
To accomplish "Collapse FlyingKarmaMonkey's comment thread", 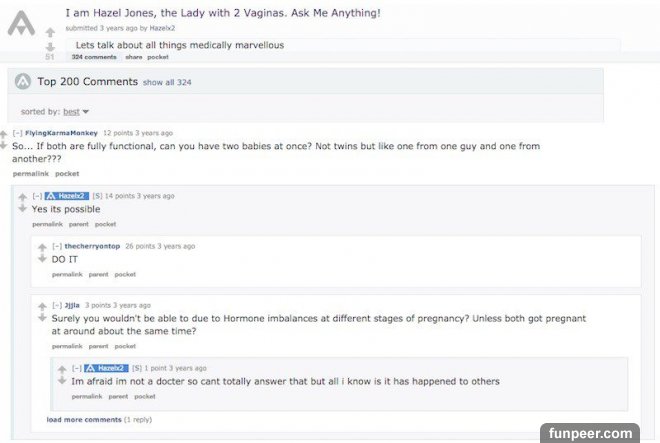I will point(17,133).
